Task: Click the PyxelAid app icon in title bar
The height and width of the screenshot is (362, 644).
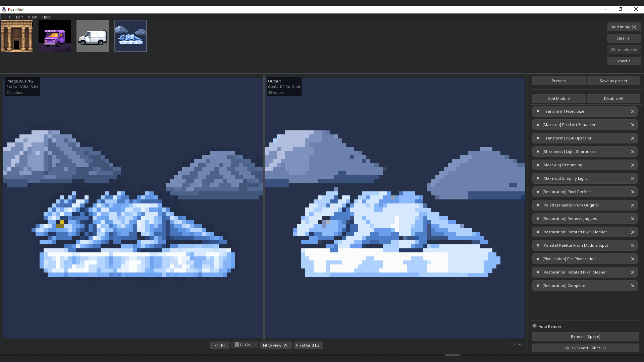Action: click(4, 9)
